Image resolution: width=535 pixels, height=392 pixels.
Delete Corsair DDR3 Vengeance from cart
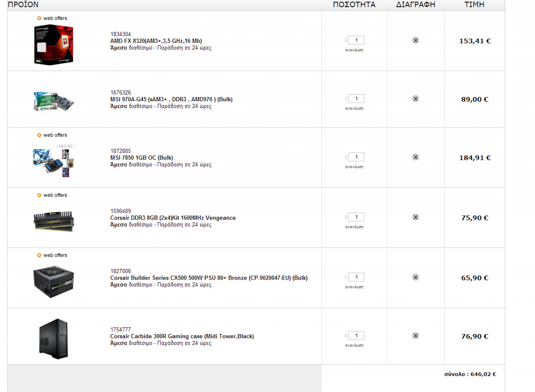tap(416, 217)
